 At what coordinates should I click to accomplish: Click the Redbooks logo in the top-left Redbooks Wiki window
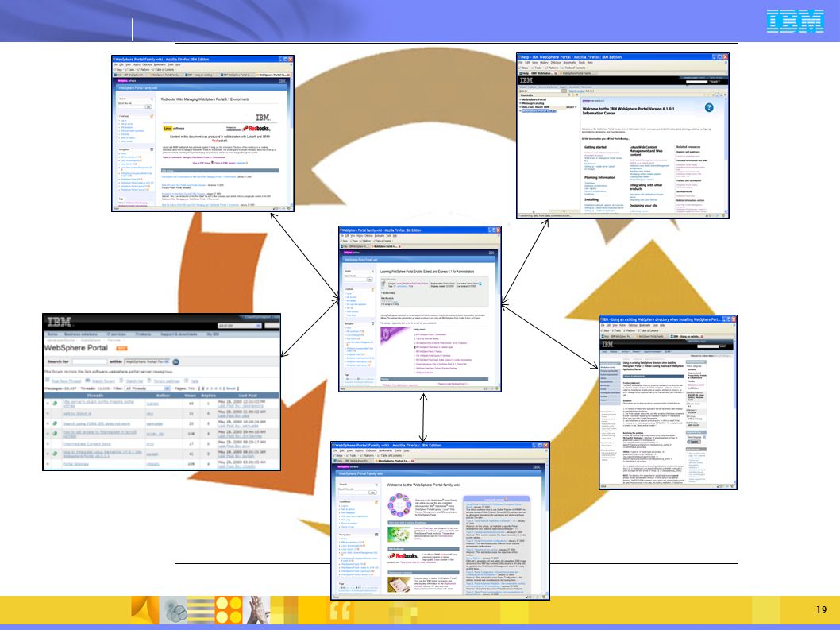pyautogui.click(x=256, y=129)
